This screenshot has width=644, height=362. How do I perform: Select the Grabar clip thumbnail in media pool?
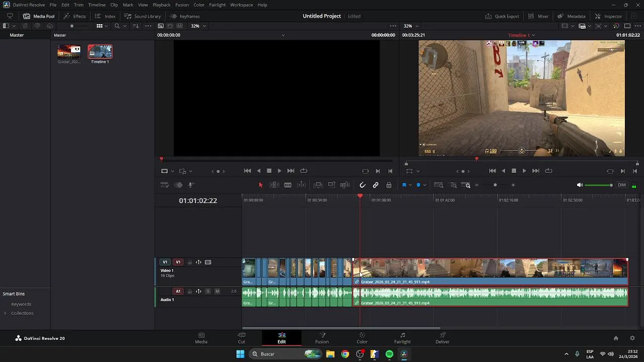click(69, 52)
